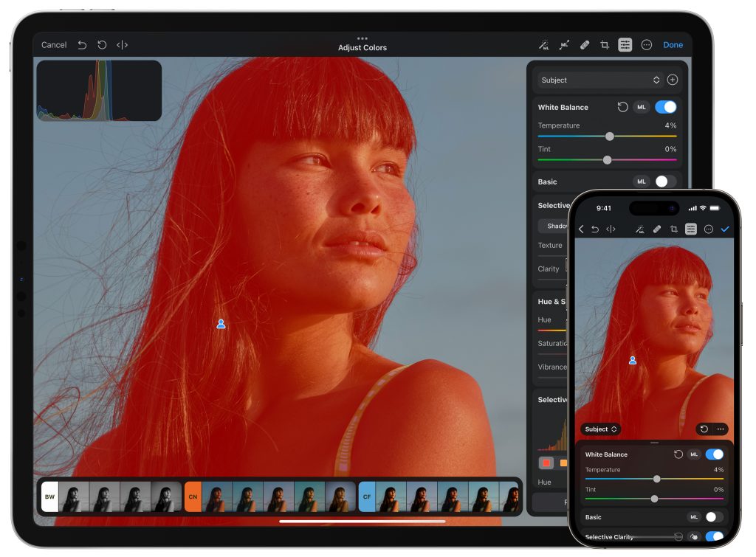The width and height of the screenshot is (756, 557).
Task: Reset White Balance on the iPad panel
Action: point(622,107)
